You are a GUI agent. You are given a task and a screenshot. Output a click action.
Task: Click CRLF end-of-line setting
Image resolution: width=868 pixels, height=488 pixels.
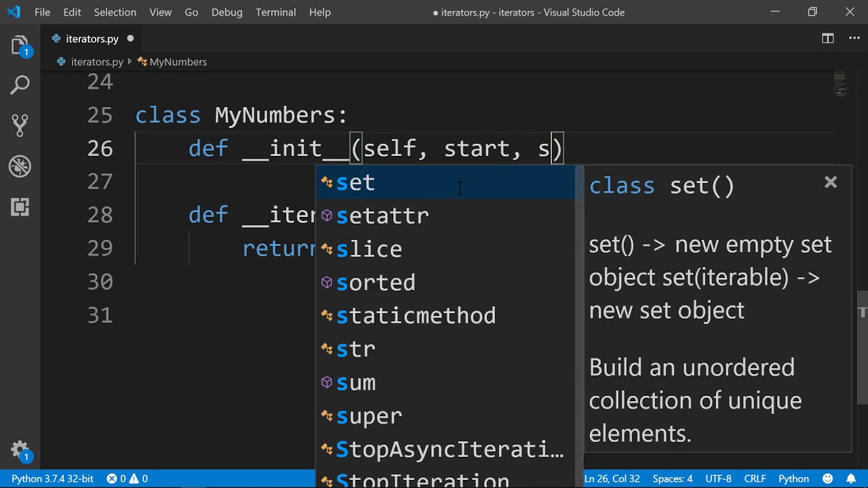point(755,479)
